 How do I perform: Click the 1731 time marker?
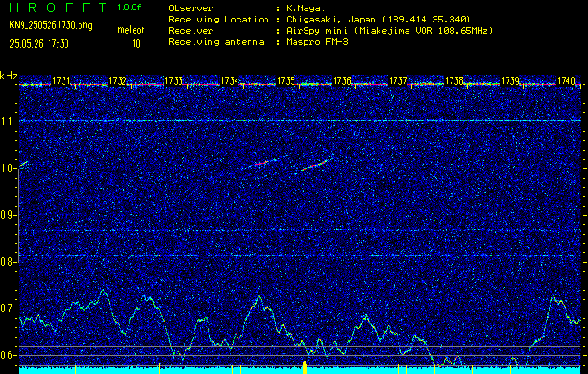coord(61,80)
